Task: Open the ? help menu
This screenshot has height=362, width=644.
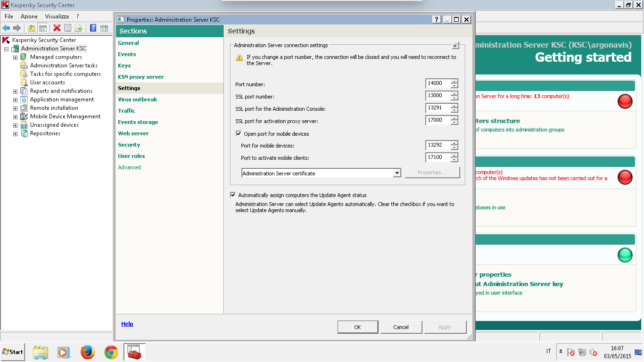Action: point(78,16)
